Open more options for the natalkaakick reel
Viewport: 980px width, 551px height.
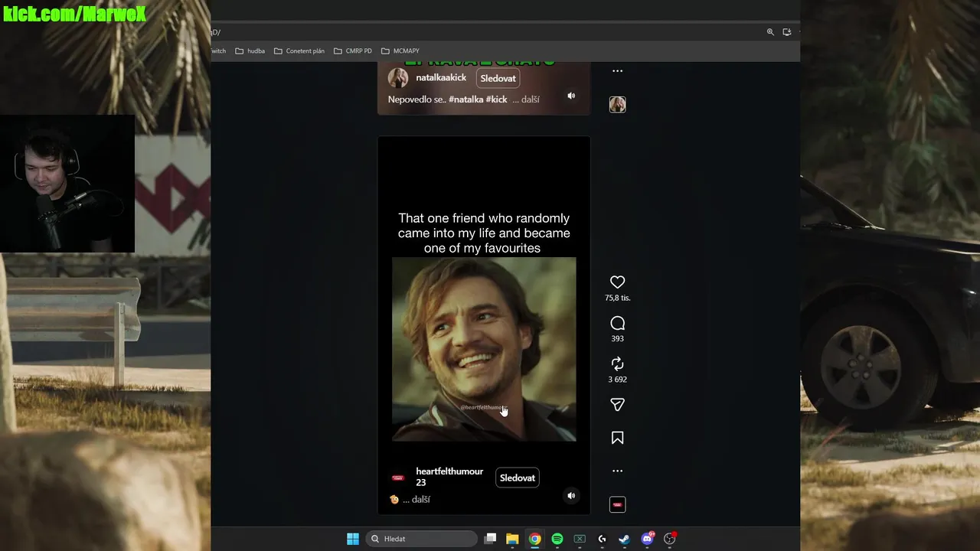click(x=617, y=70)
